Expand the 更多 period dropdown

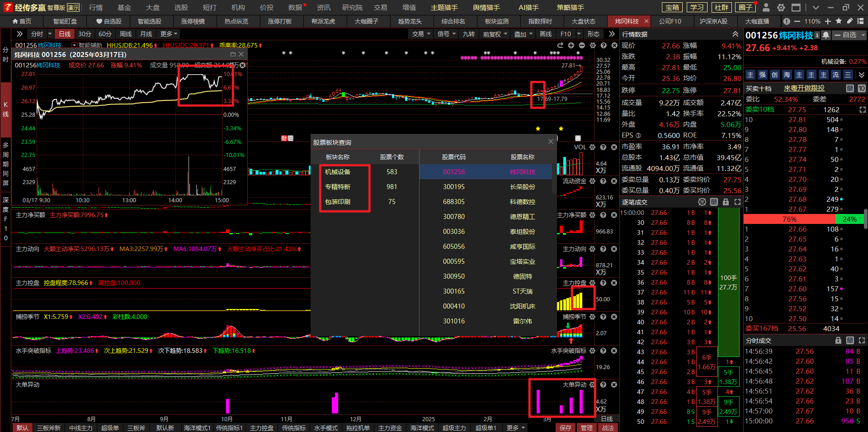pyautogui.click(x=169, y=34)
